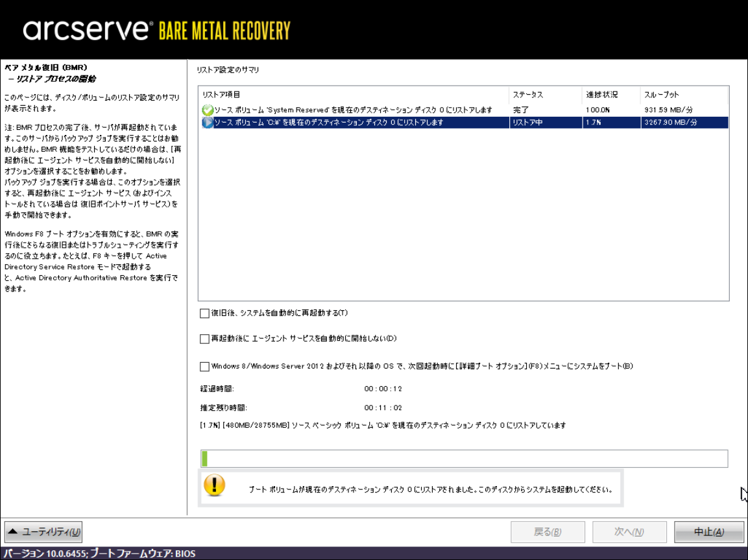Screen dimensions: 748x560
Task: Click the boot volume restored warning message
Action: [x=430, y=490]
